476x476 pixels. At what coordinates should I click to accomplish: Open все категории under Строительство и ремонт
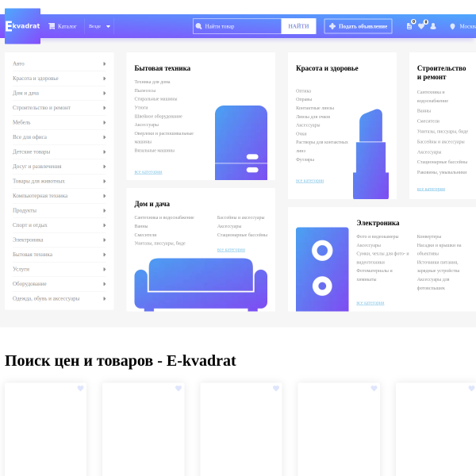click(431, 189)
